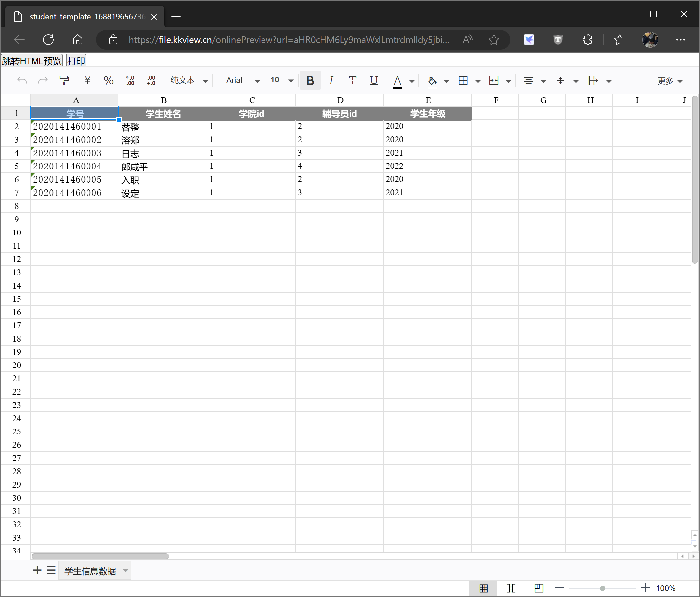Click the decrease decimal places icon
Screen dimensions: 700x597
point(130,81)
